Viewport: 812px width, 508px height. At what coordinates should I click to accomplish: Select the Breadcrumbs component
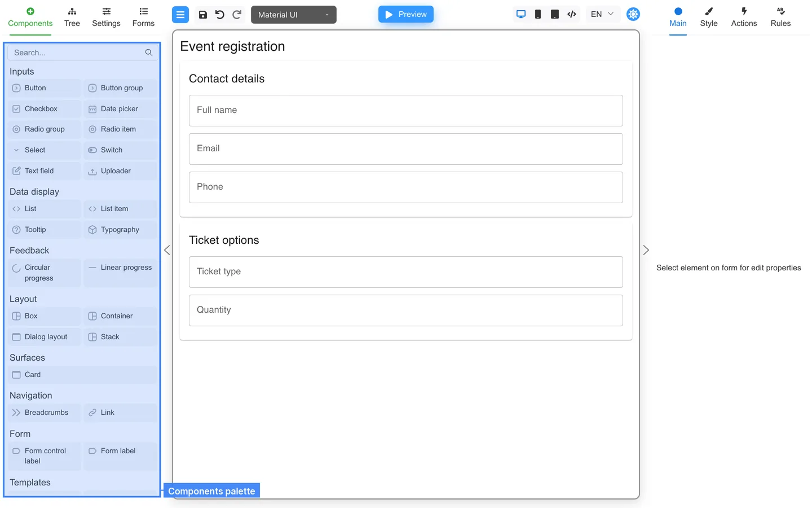click(44, 413)
